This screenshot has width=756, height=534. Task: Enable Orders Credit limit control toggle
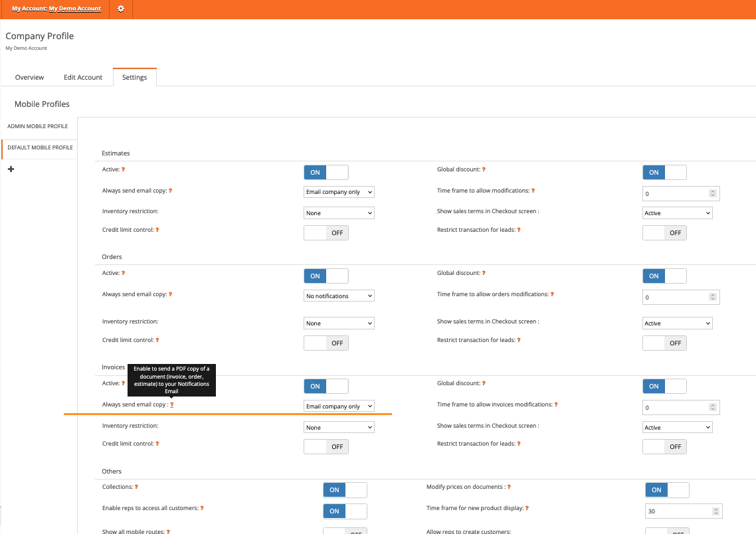(x=326, y=343)
